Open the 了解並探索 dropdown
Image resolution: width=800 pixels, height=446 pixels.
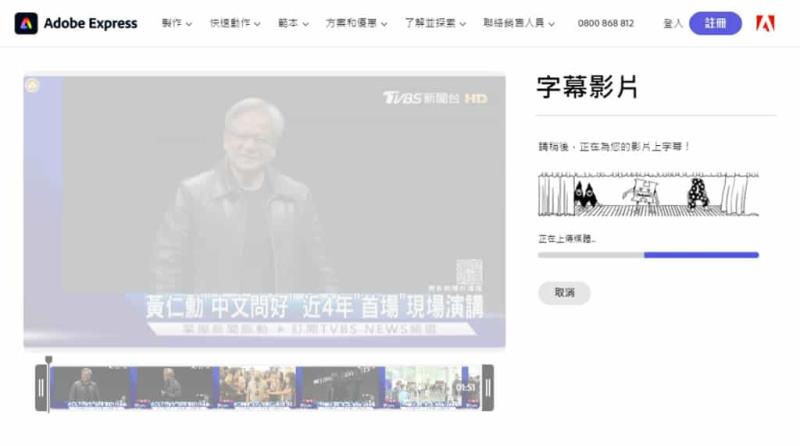pos(435,23)
